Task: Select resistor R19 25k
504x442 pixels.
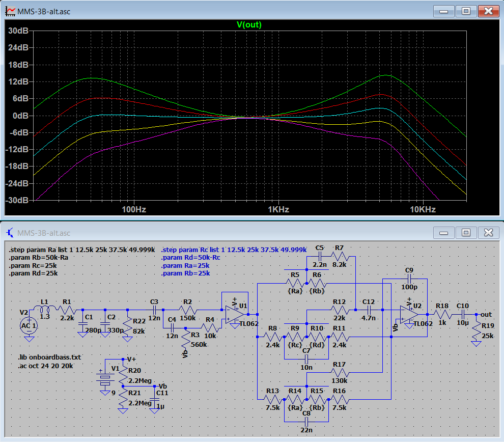Action: [x=476, y=330]
